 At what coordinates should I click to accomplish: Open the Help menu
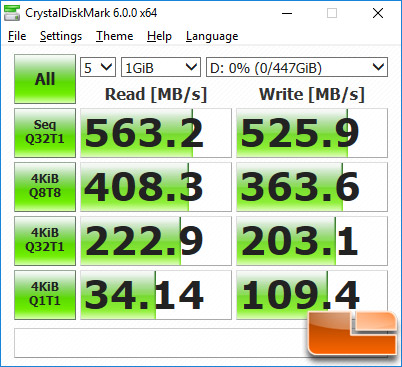pyautogui.click(x=159, y=36)
